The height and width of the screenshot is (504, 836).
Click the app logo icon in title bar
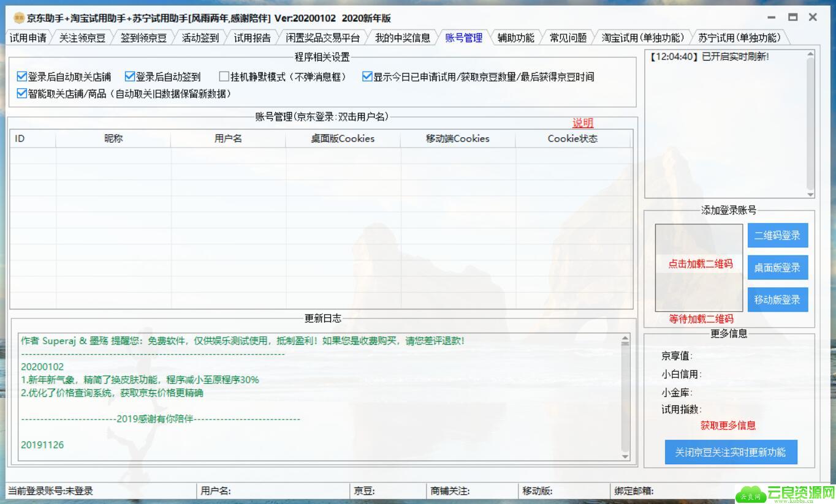[x=19, y=18]
